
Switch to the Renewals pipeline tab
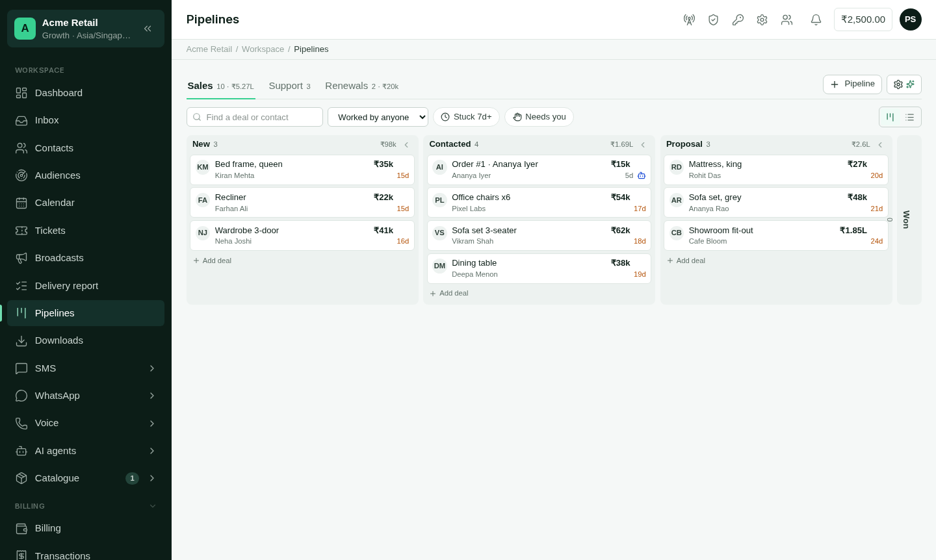tap(362, 86)
